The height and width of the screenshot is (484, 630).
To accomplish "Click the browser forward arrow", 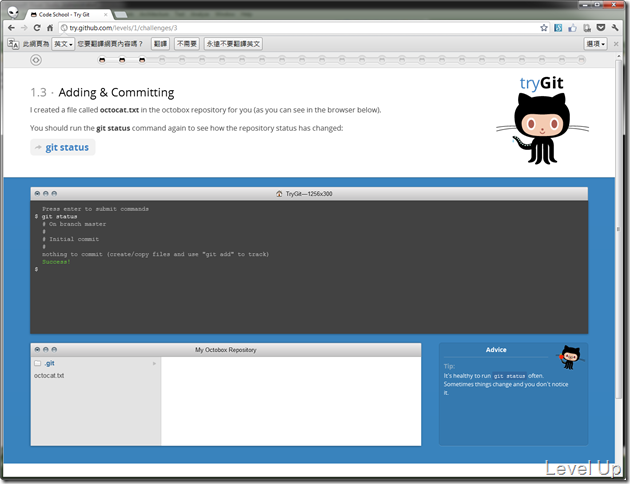I will coord(24,28).
